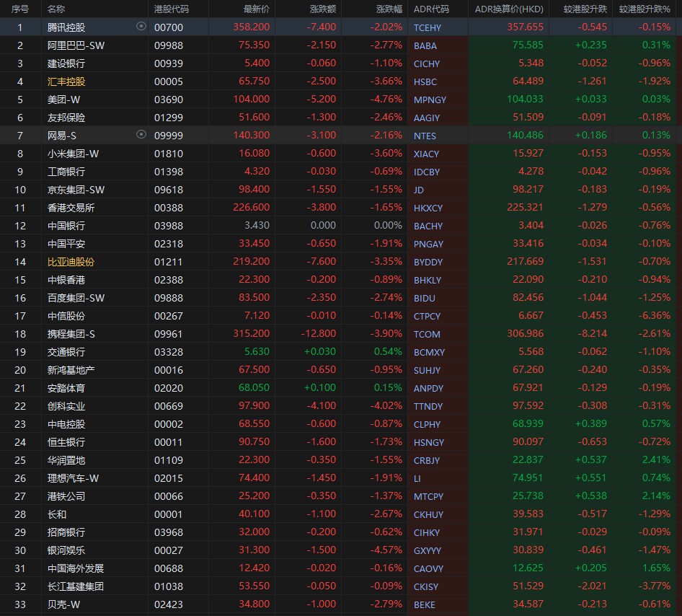Click the 招商银行 stock name

pos(66,533)
